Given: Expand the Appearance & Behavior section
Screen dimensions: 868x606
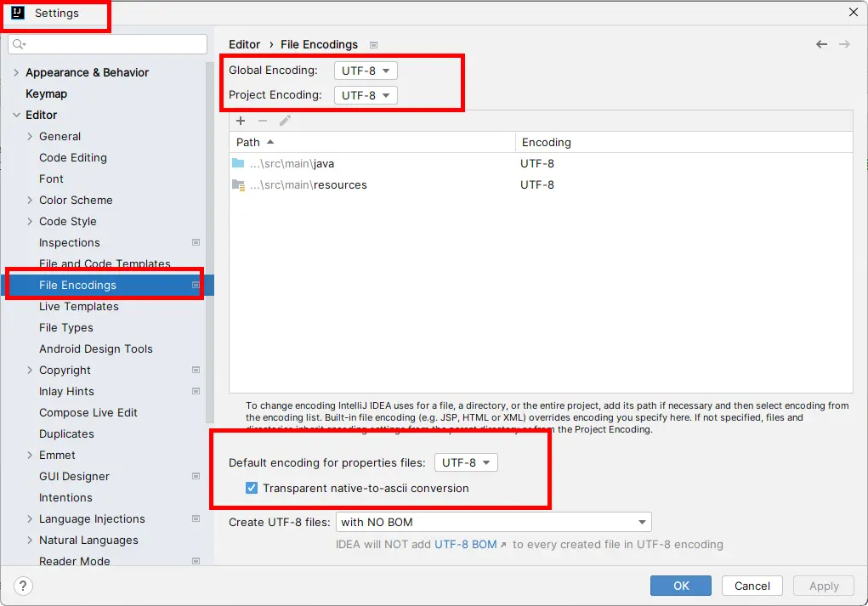Looking at the screenshot, I should point(16,73).
